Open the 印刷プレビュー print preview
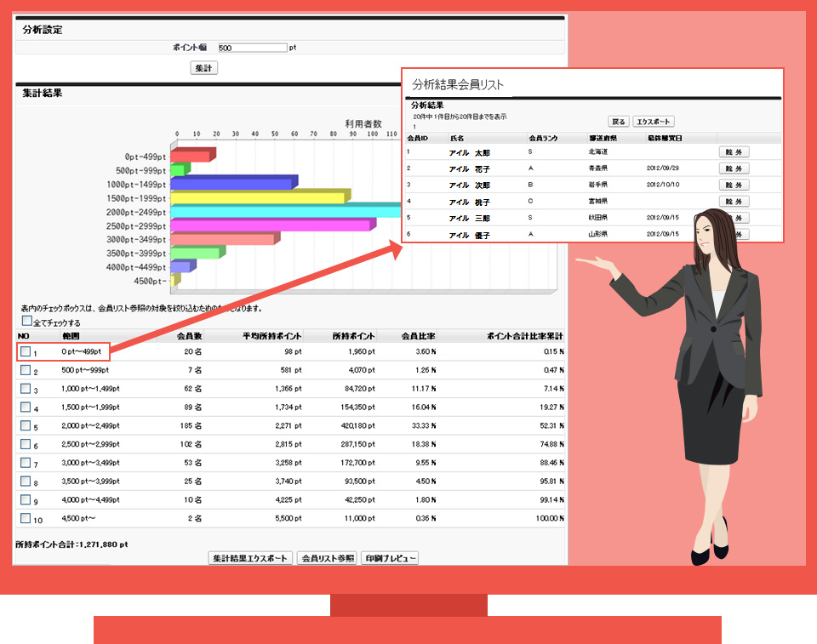Viewport: 817px width, 644px height. click(389, 558)
